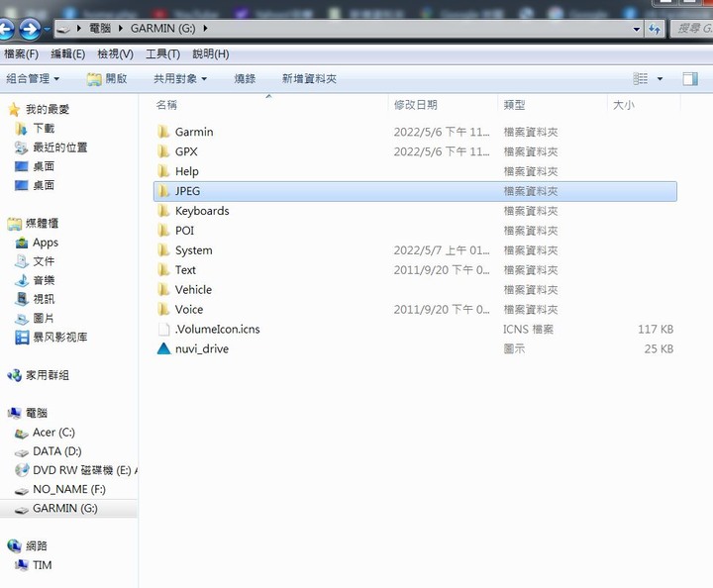Select the POI folder icon
713x588 pixels.
(x=163, y=231)
